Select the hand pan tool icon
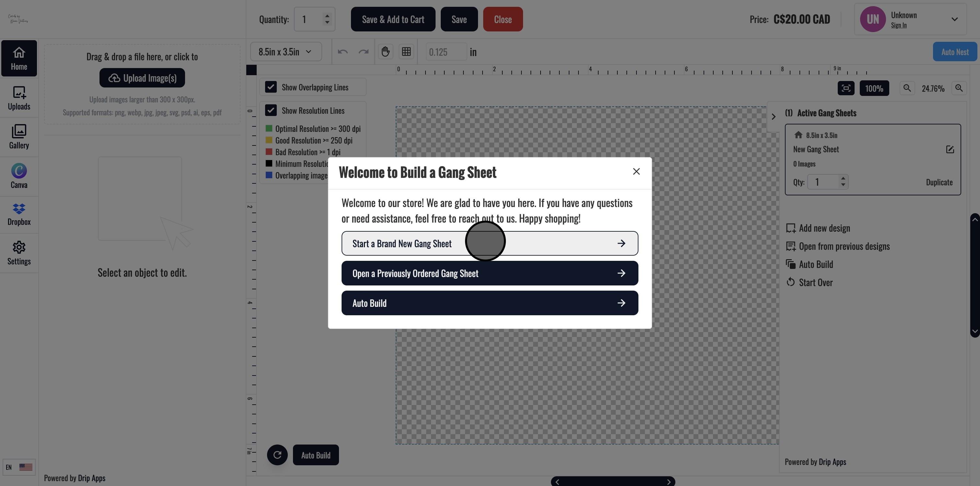This screenshot has width=980, height=486. point(385,51)
